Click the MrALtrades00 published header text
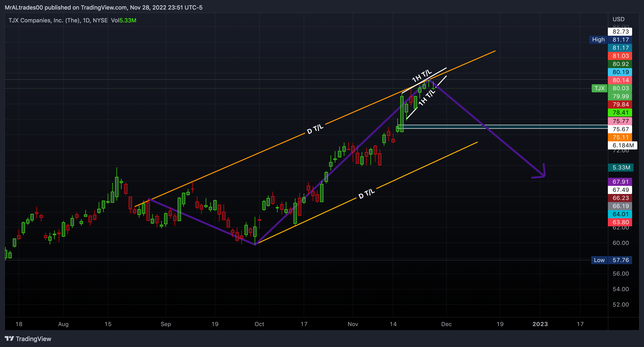644x347 pixels. click(x=103, y=8)
